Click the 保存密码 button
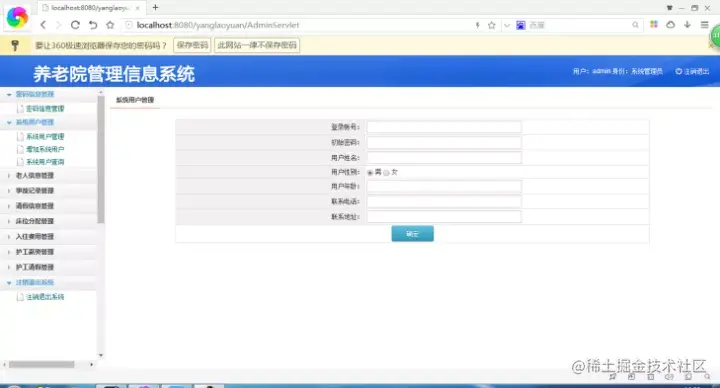 pos(192,45)
